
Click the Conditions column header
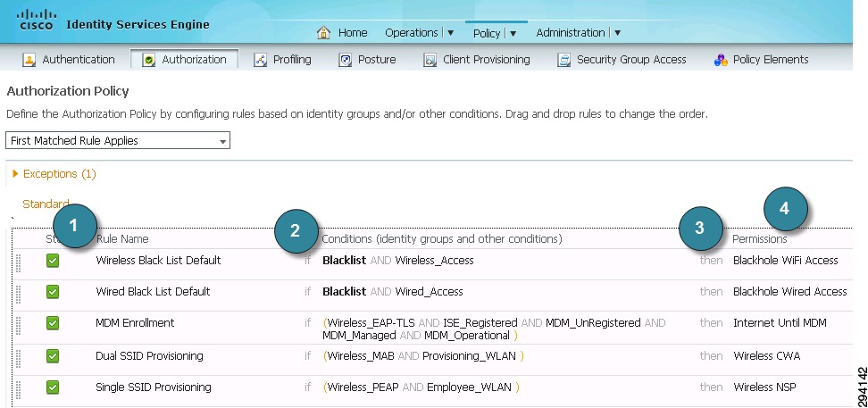pyautogui.click(x=442, y=239)
